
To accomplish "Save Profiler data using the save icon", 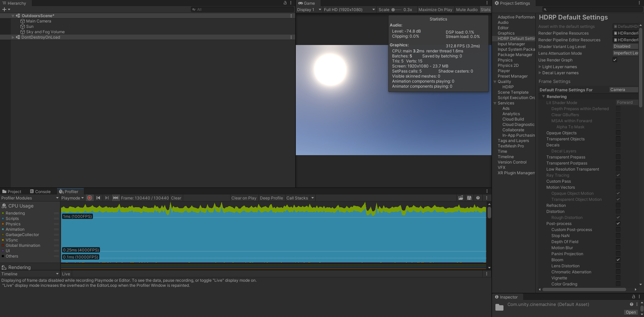I will (x=469, y=198).
